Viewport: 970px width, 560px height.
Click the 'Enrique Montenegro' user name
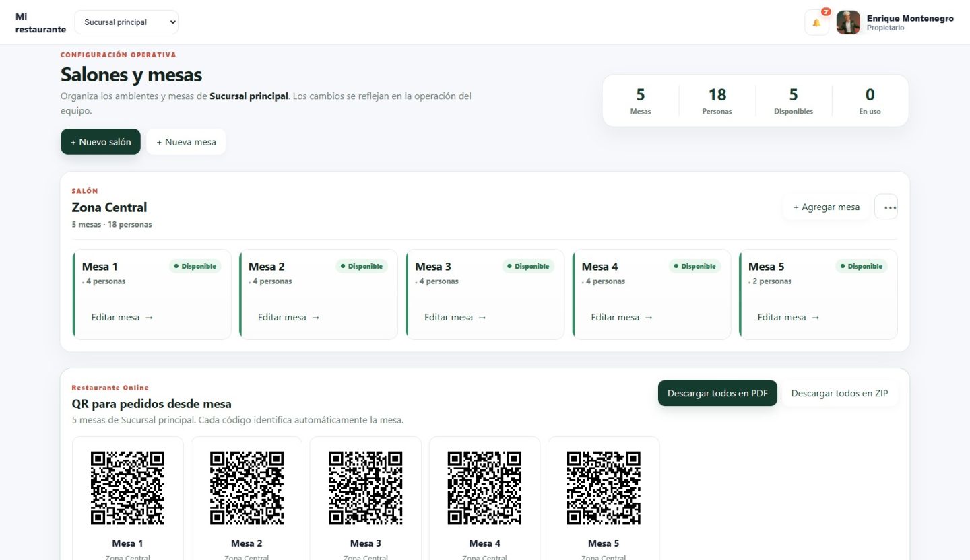[910, 18]
